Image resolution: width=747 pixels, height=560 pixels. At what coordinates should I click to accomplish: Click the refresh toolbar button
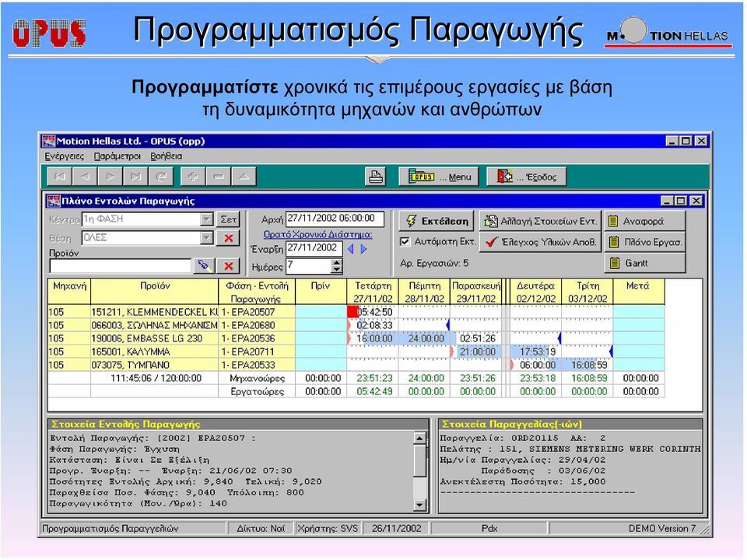pyautogui.click(x=162, y=177)
